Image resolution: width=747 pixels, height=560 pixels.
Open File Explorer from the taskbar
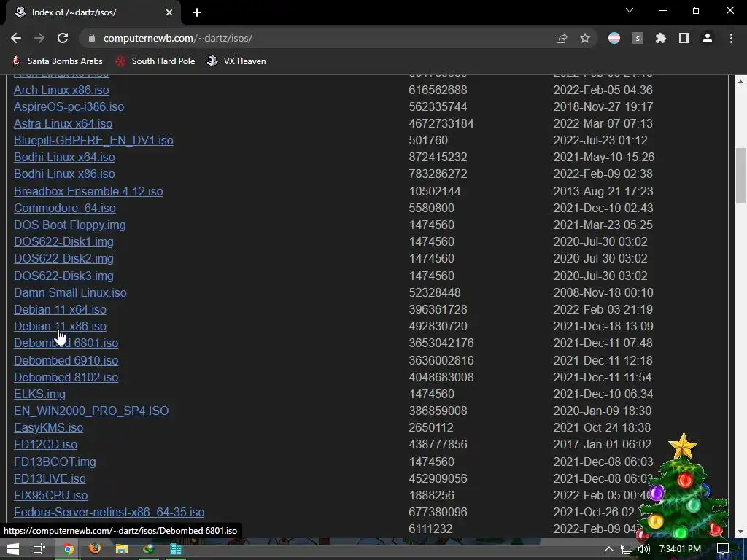click(122, 549)
